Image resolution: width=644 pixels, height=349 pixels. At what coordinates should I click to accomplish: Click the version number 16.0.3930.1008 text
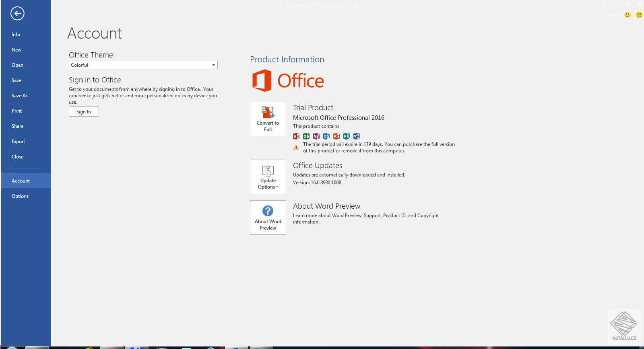point(326,183)
